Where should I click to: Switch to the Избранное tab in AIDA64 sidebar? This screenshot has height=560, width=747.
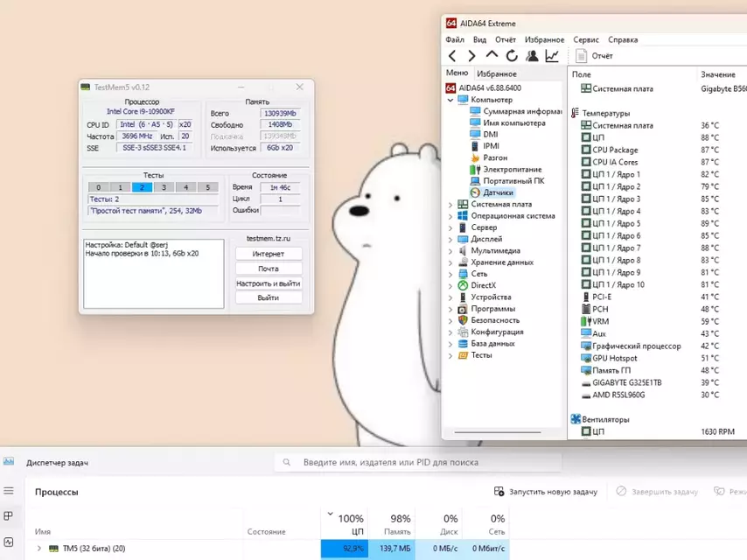(x=497, y=73)
